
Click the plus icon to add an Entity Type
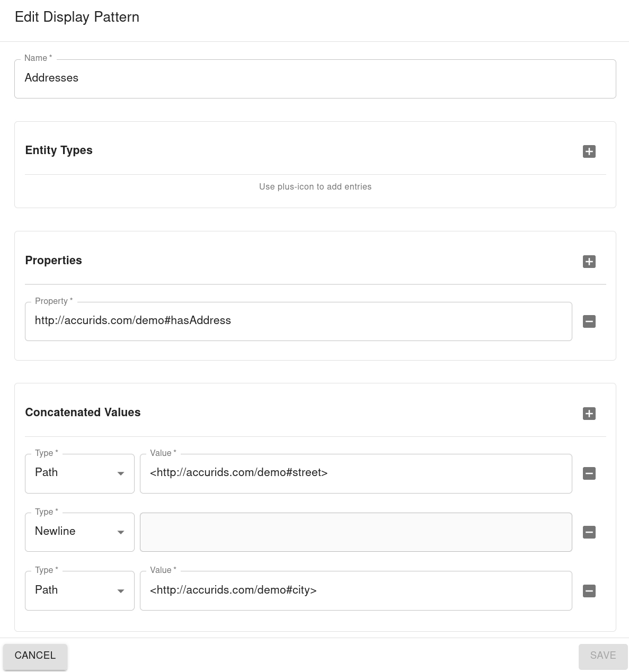(589, 151)
